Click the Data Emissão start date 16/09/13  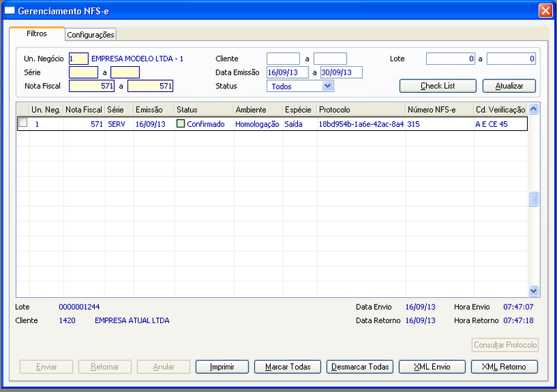click(x=288, y=72)
